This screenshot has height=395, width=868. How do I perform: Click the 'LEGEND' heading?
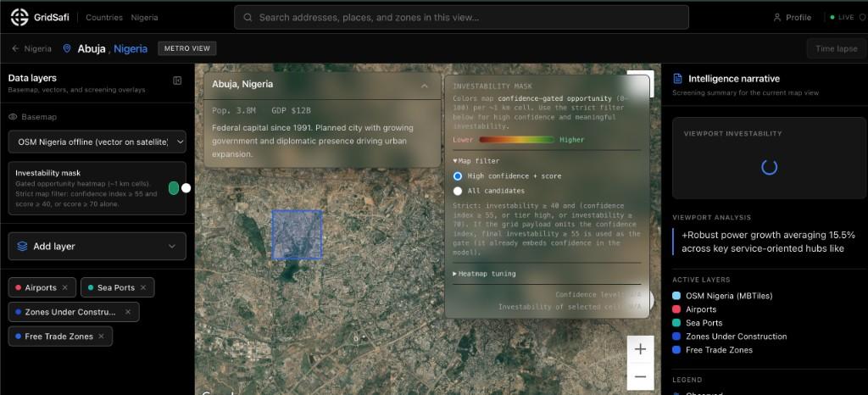coord(687,380)
